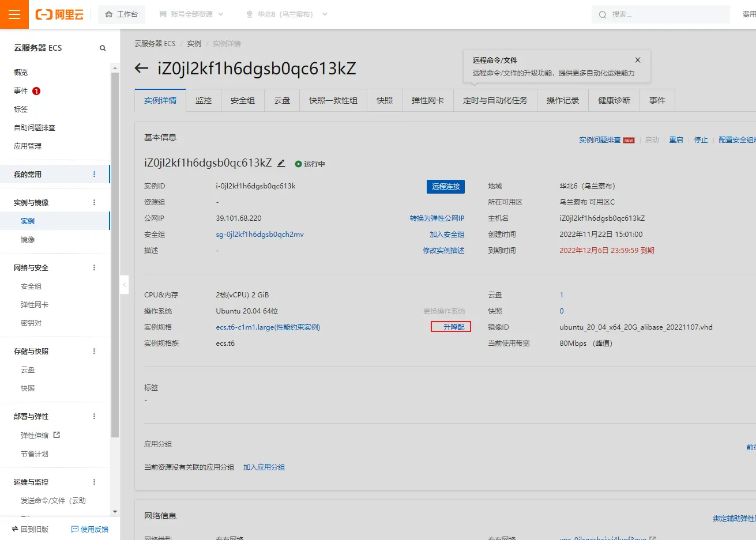The height and width of the screenshot is (540, 756).
Task: Click 转换为弹性公网IP link
Action: pyautogui.click(x=437, y=218)
